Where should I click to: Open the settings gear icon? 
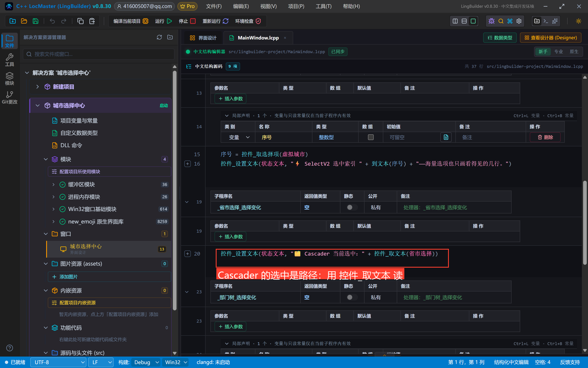519,21
